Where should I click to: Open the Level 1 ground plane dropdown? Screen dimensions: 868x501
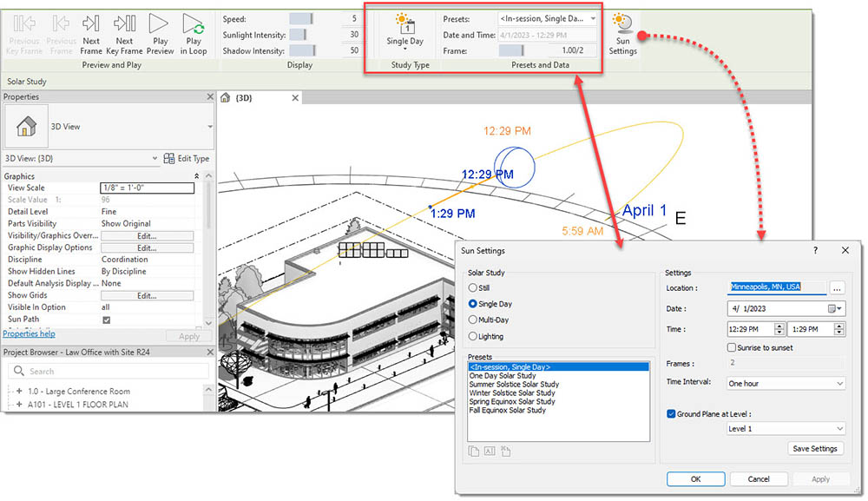click(786, 429)
